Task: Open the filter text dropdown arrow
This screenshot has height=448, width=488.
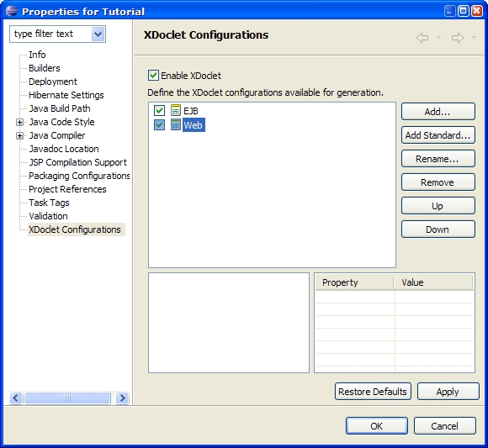Action: 98,34
